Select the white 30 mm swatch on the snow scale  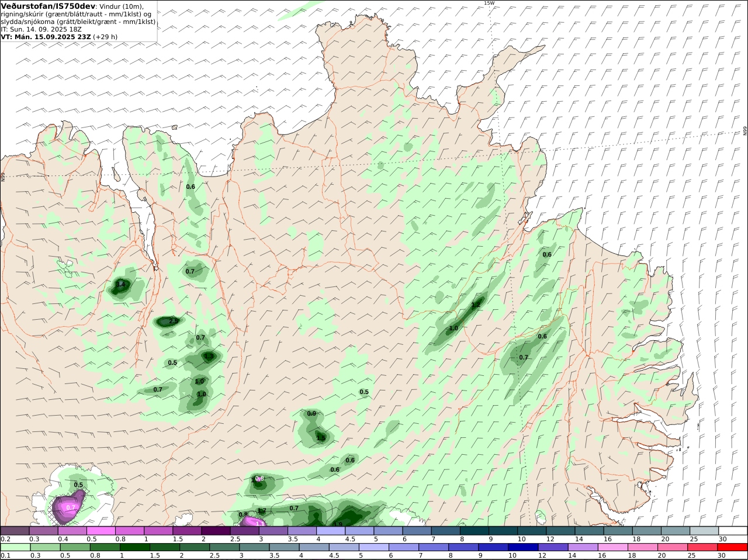pyautogui.click(x=733, y=531)
